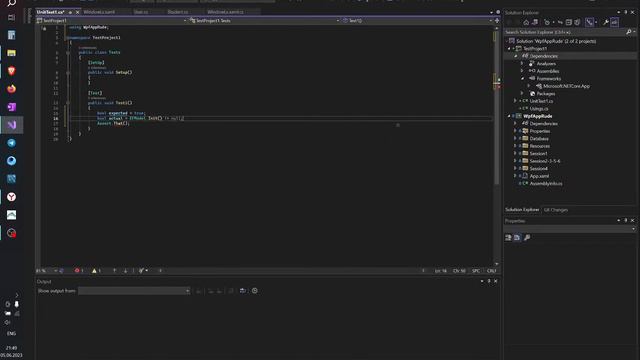640x360 pixels.
Task: Select the Session1 folder
Action: pyautogui.click(x=538, y=153)
